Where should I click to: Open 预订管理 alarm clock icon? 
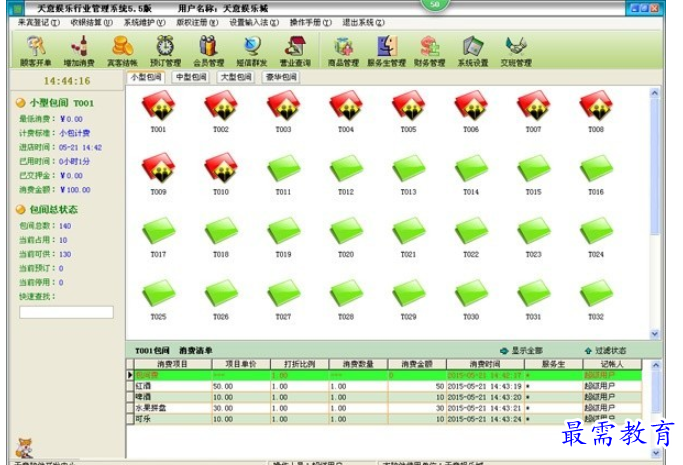(166, 51)
